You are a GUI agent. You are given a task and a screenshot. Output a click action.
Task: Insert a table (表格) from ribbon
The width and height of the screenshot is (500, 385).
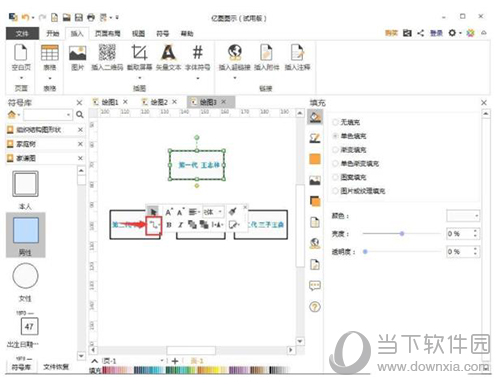(x=50, y=57)
